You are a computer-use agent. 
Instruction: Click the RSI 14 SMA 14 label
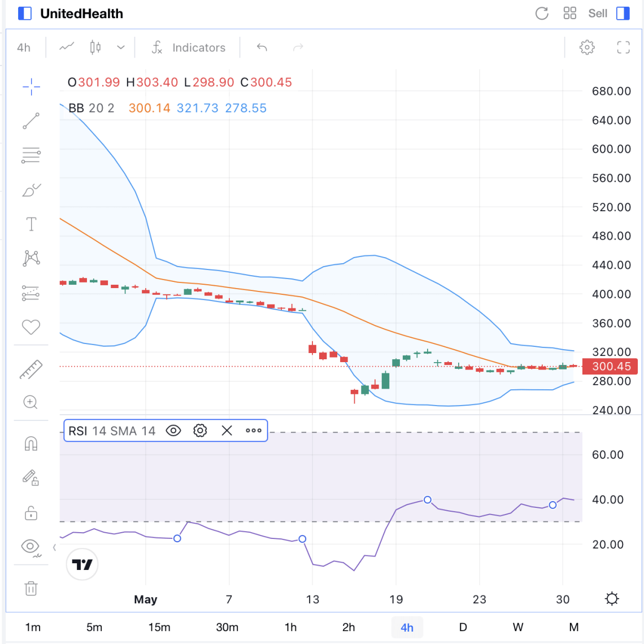[x=112, y=430]
